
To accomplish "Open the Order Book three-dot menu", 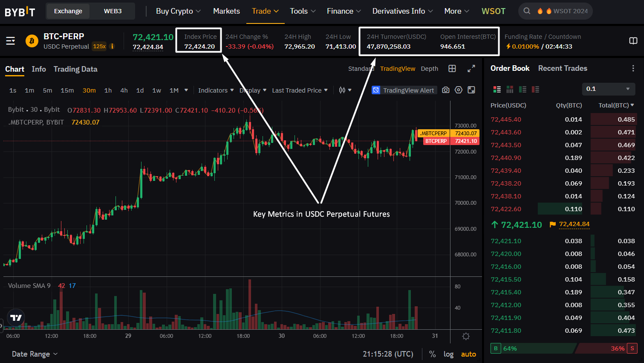I will [633, 68].
